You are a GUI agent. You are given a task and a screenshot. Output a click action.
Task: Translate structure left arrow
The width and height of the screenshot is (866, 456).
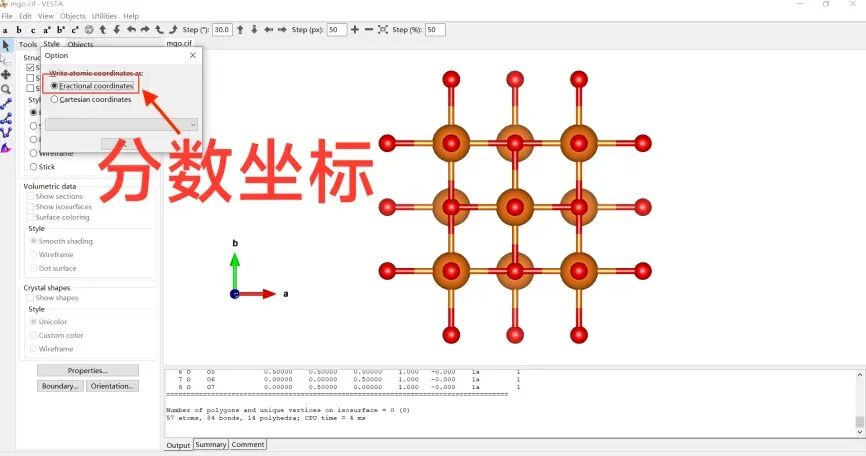[268, 30]
